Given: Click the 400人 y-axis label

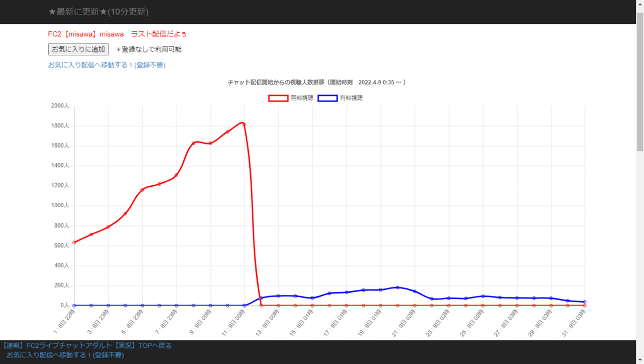Looking at the screenshot, I should 62,266.
